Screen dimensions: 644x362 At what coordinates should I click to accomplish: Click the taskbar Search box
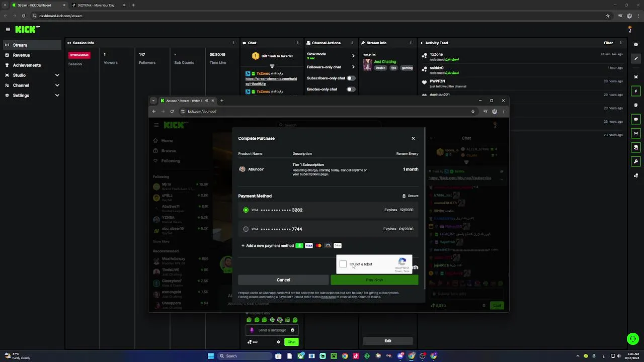(x=244, y=356)
